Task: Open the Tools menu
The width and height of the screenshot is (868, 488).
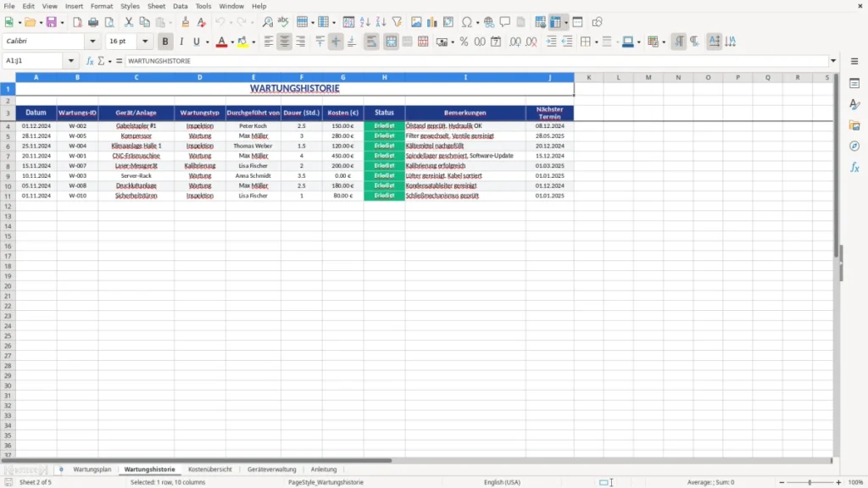Action: [203, 6]
